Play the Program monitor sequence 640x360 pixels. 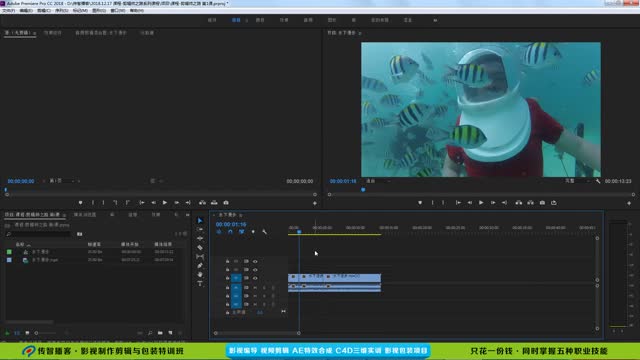point(481,202)
